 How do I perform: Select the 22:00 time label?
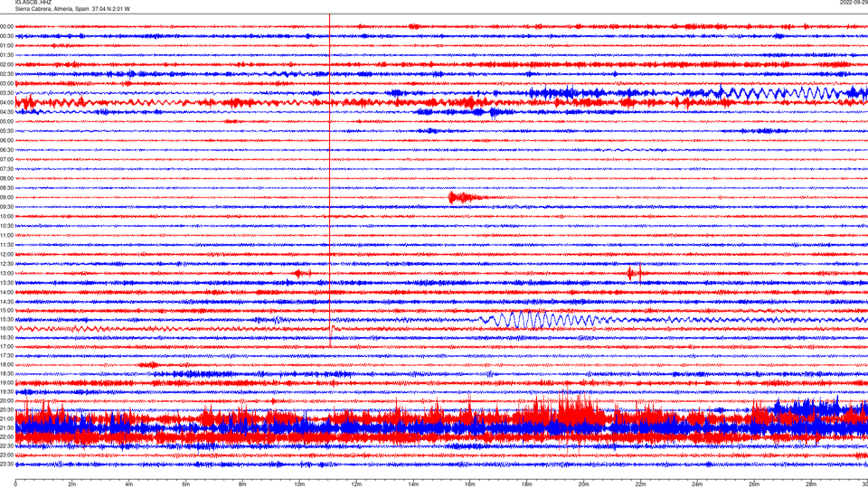(6, 436)
